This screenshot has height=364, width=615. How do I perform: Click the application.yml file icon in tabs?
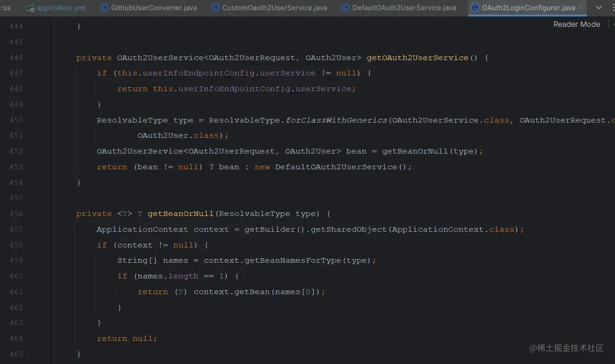click(30, 8)
